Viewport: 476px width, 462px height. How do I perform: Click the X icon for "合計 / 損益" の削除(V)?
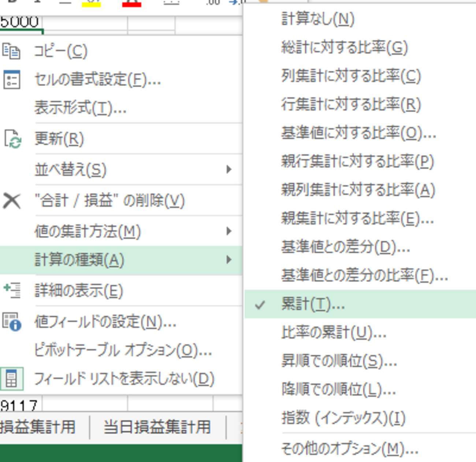12,201
